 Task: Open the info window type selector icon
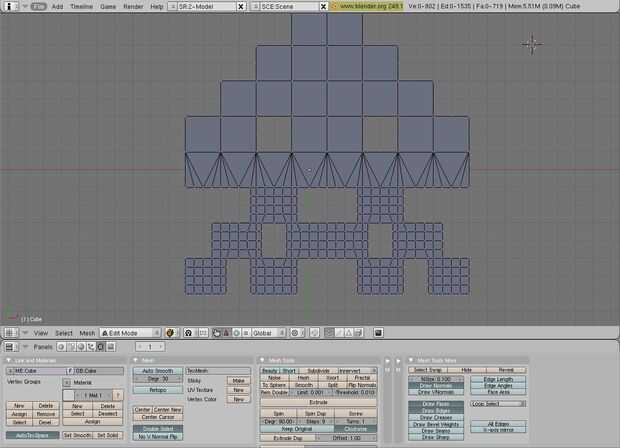tap(9, 6)
